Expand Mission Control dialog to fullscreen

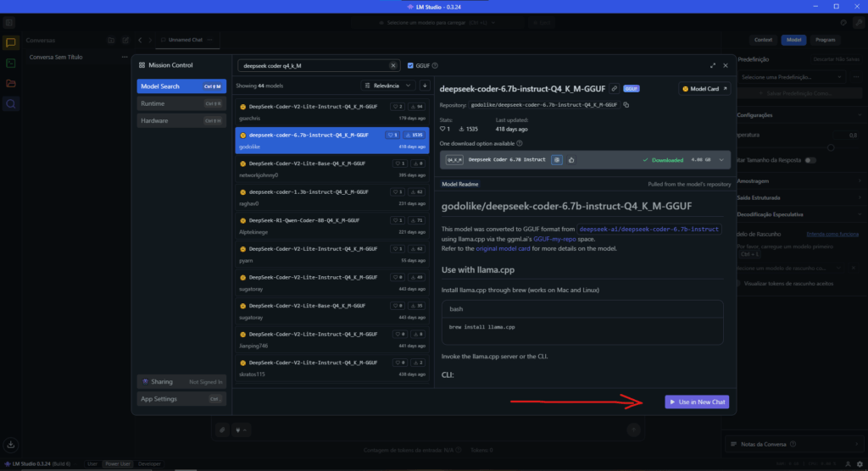[712, 65]
